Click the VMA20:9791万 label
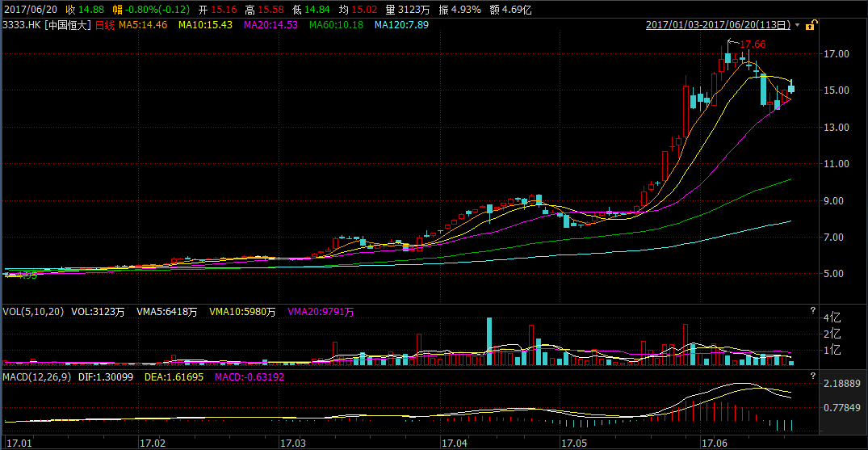This screenshot has width=868, height=450. coord(321,312)
